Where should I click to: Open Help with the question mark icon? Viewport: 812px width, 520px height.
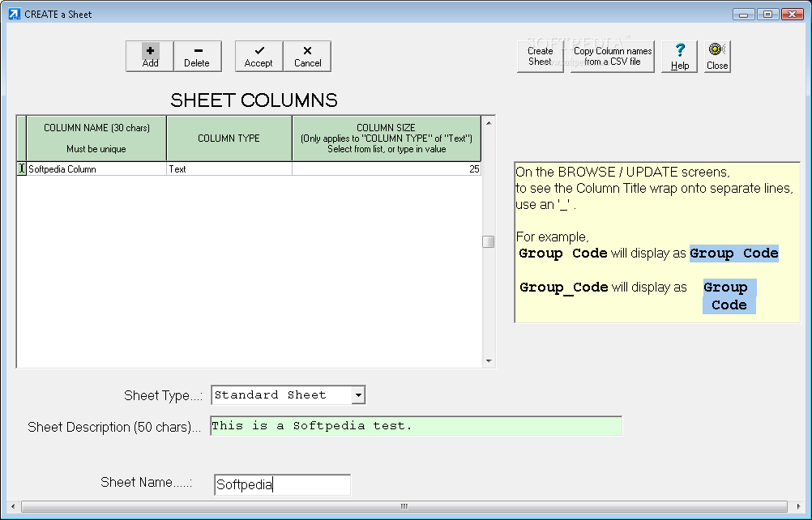pyautogui.click(x=679, y=57)
